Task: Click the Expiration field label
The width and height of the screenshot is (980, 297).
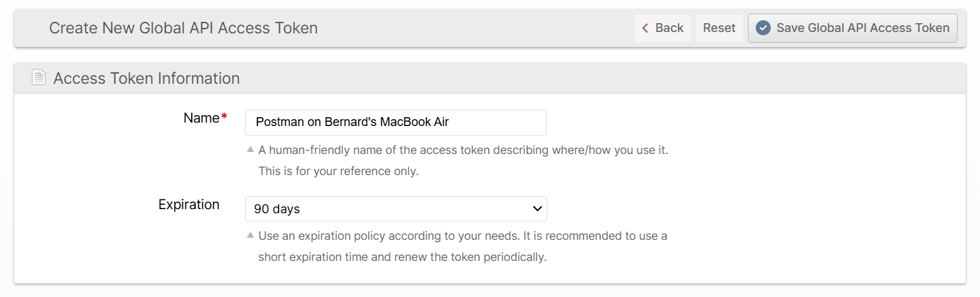Action: (189, 204)
